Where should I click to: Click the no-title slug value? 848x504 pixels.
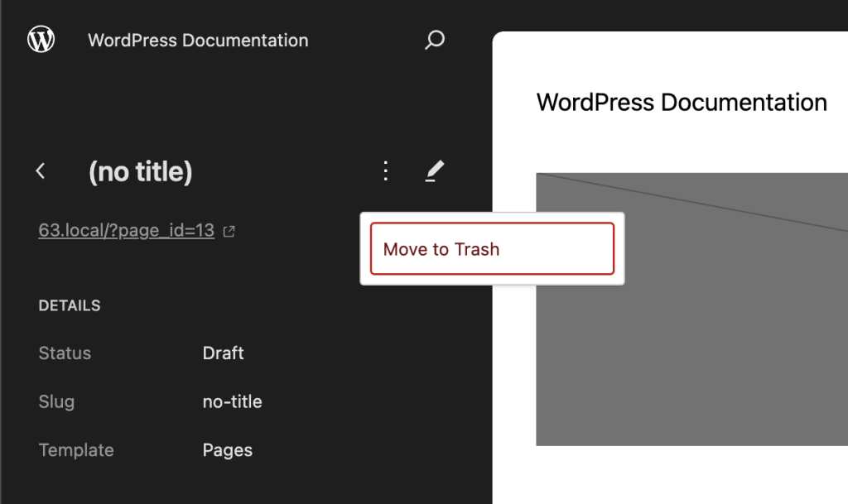tap(232, 401)
